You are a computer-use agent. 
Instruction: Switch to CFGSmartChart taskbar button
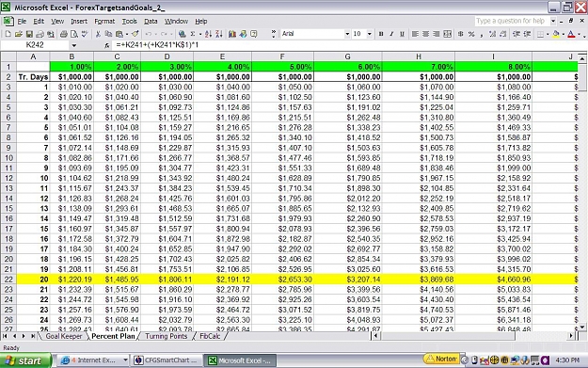(167, 360)
